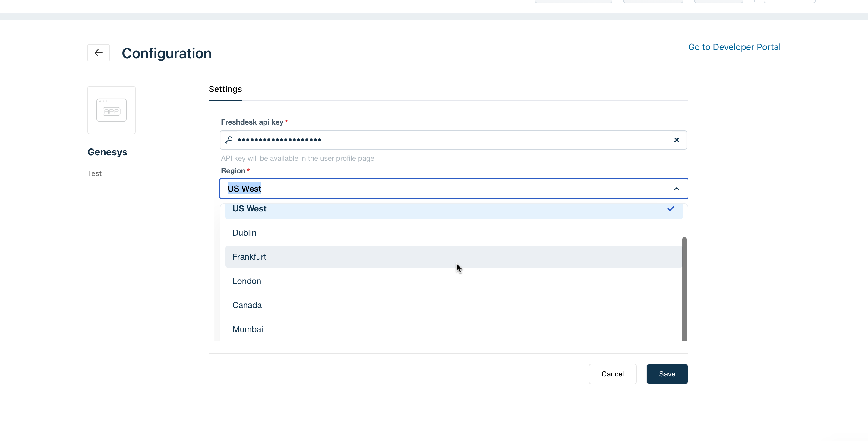Click the Genesys APP placeholder icon
868x441 pixels.
[x=111, y=110]
